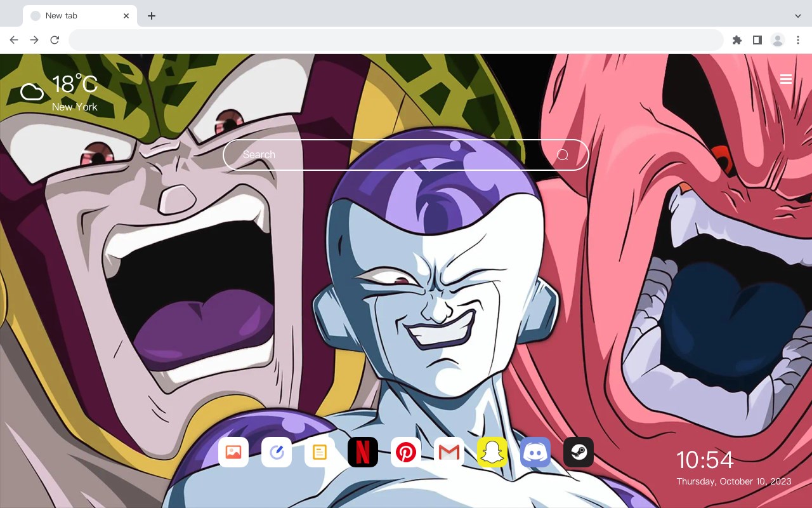Open the wallpaper gallery shortcut icon
812x508 pixels.
tap(233, 452)
